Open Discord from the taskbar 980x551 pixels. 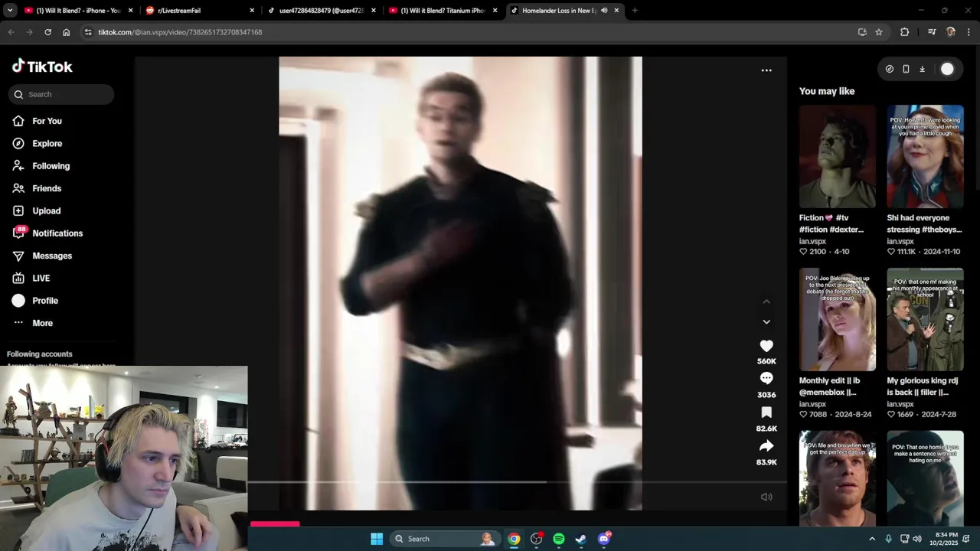pyautogui.click(x=603, y=539)
